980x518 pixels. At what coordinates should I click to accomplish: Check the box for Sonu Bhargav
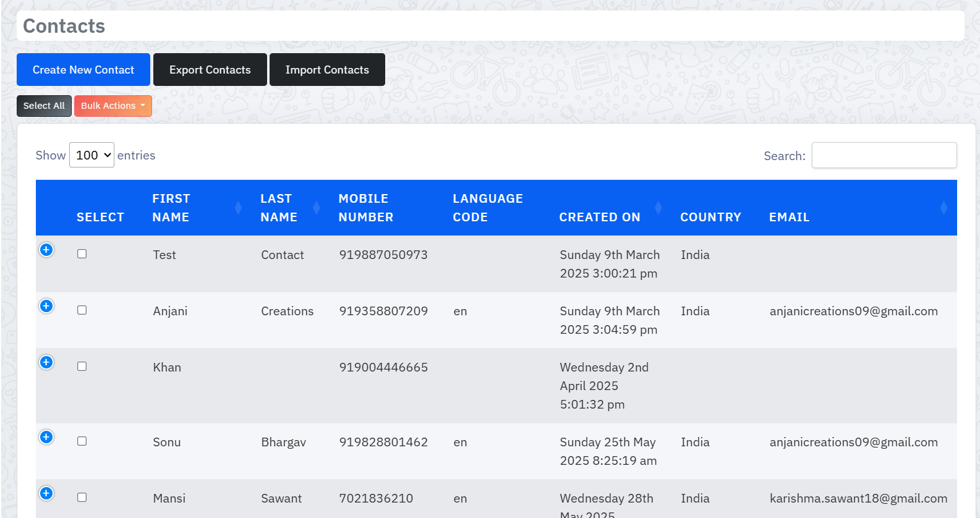click(x=82, y=441)
